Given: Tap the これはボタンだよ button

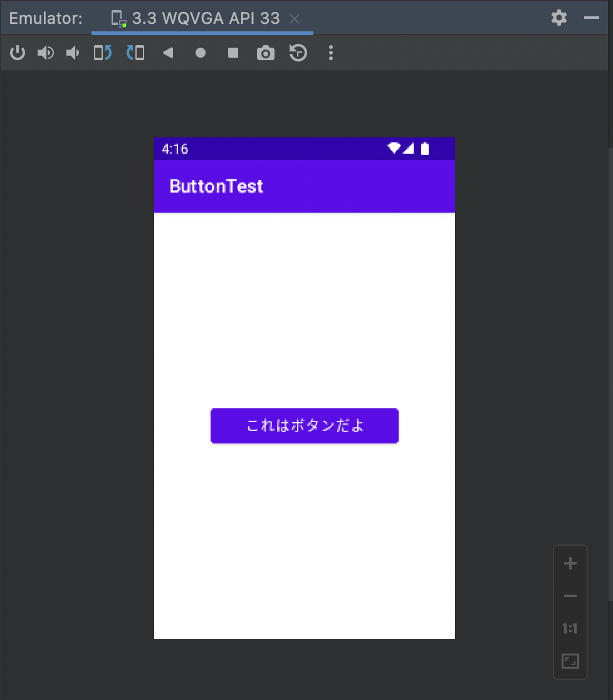Looking at the screenshot, I should pyautogui.click(x=304, y=425).
